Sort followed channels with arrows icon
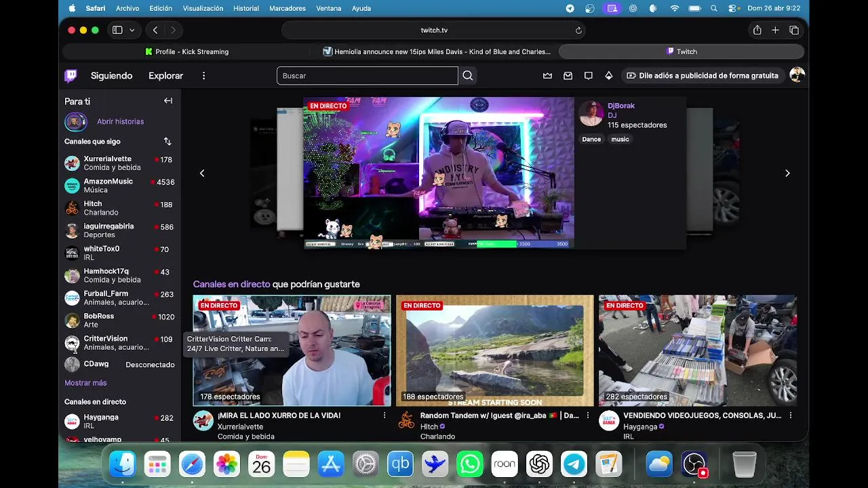The width and height of the screenshot is (868, 488). pos(167,142)
